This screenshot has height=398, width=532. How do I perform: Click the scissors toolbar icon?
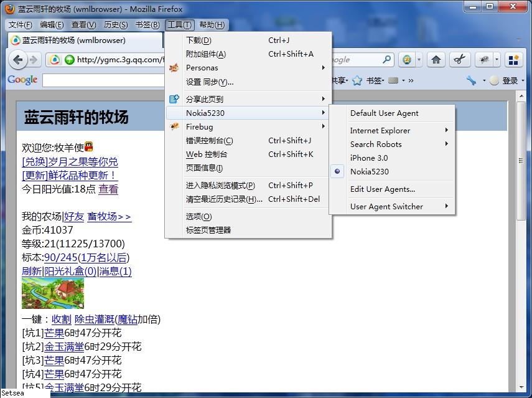tap(459, 60)
